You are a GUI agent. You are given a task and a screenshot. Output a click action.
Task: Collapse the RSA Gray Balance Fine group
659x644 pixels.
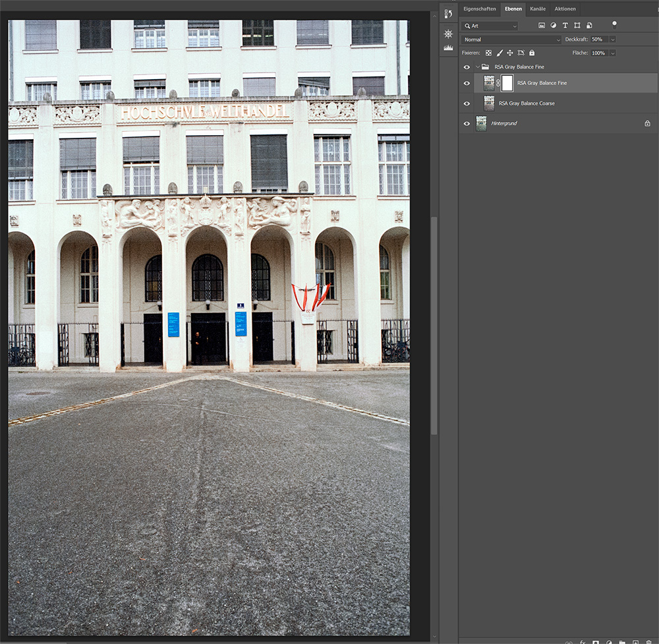click(x=477, y=67)
